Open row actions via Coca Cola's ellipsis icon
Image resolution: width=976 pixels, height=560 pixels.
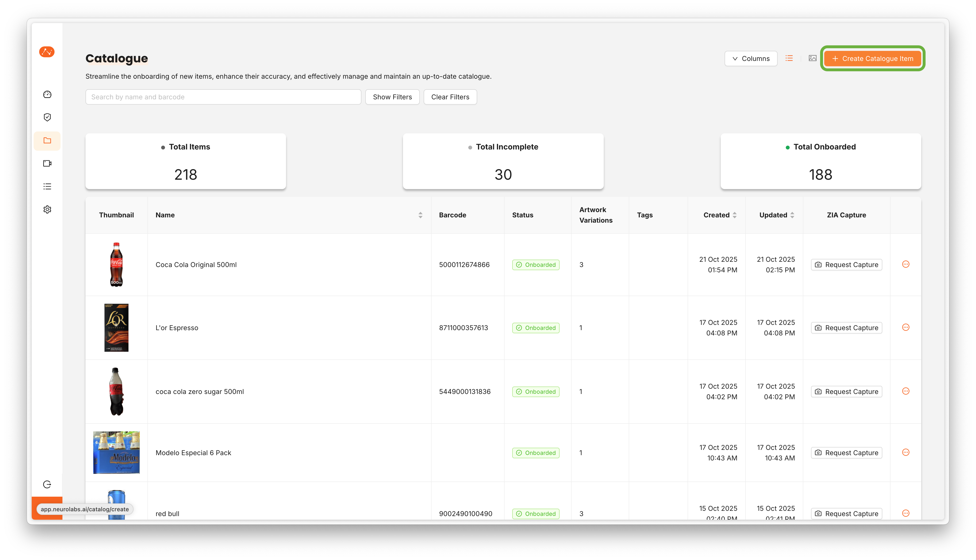click(906, 264)
